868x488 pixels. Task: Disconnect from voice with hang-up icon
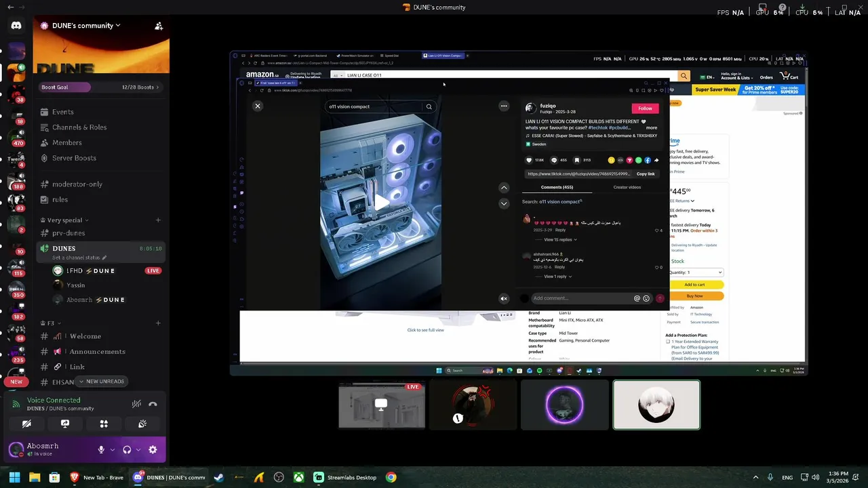(x=153, y=404)
